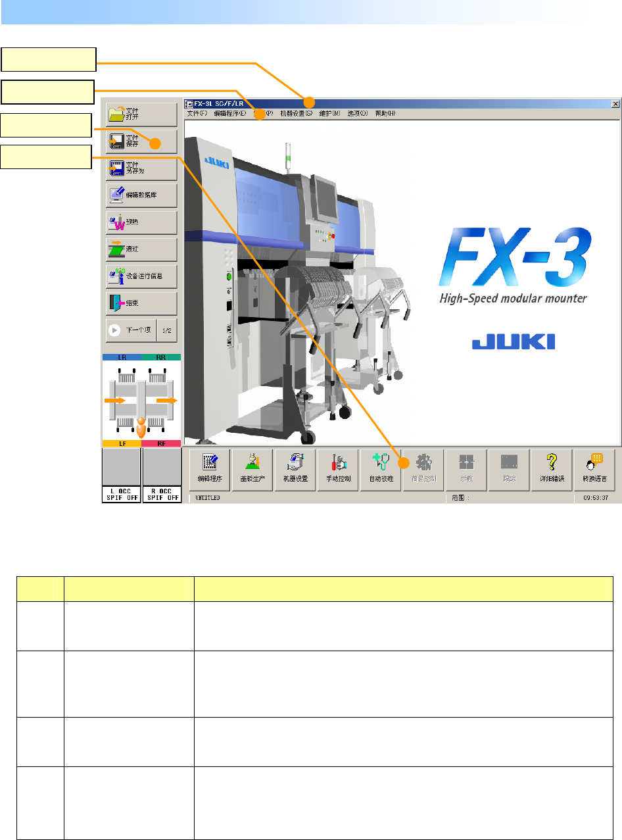The height and width of the screenshot is (840, 622).
Task: Open the 机器设置(S) menu
Action: (x=296, y=113)
